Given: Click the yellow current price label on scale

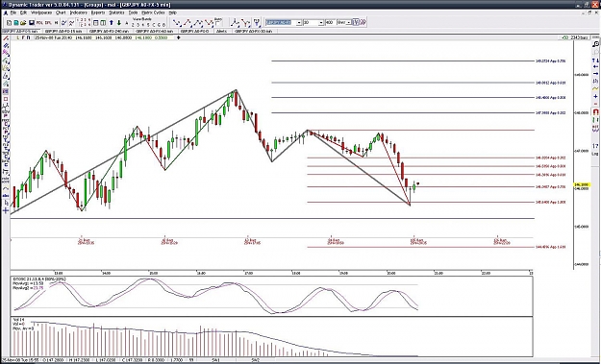Looking at the screenshot, I should 582,184.
